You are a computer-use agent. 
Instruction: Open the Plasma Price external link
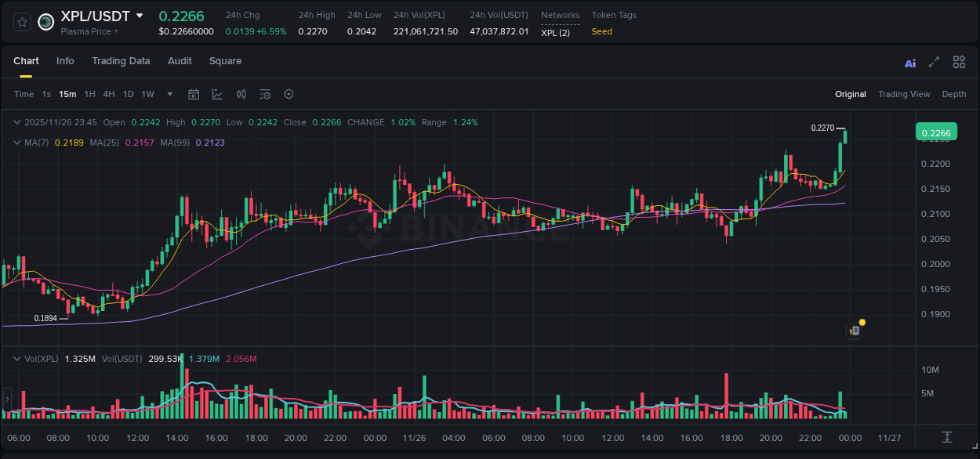(86, 31)
